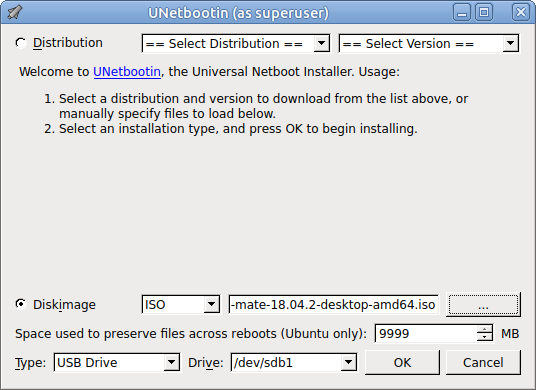Open the Select Distribution dropdown
The width and height of the screenshot is (536, 390).
(236, 43)
